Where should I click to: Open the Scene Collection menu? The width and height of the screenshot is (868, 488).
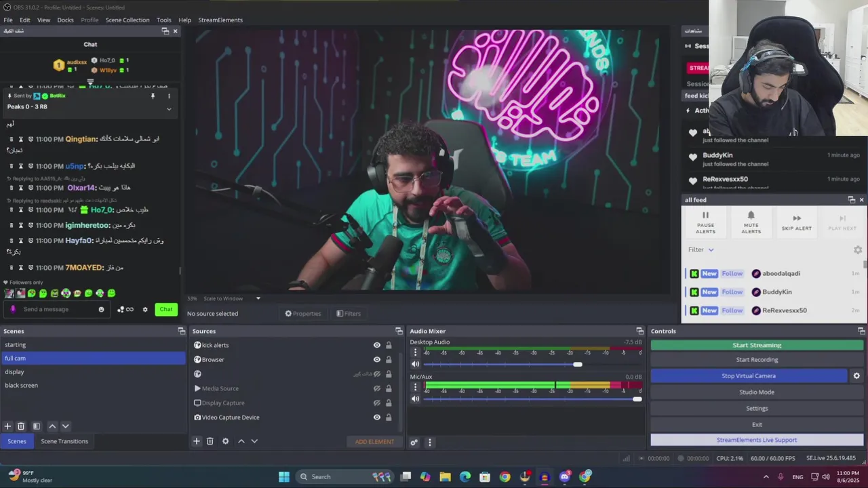pyautogui.click(x=127, y=20)
